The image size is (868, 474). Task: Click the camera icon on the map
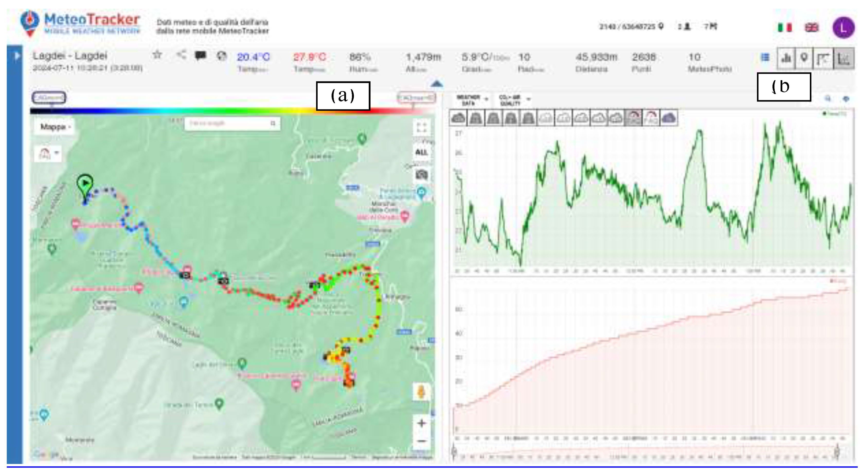tap(422, 175)
